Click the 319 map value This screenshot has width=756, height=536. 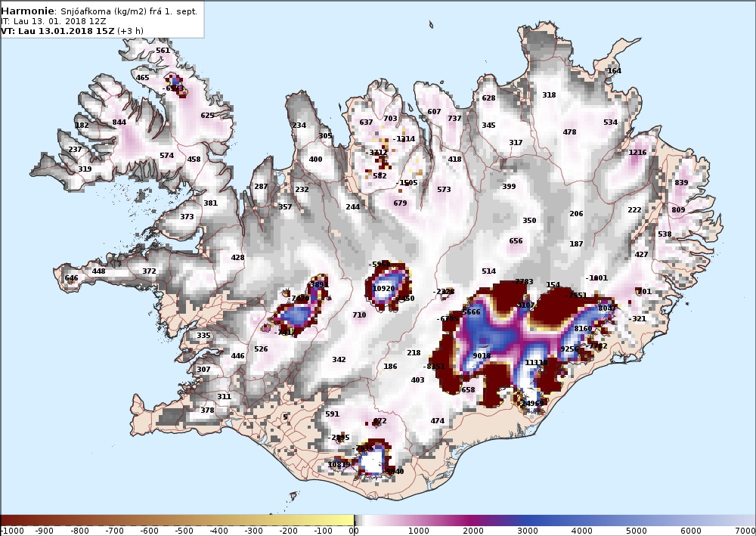click(85, 169)
